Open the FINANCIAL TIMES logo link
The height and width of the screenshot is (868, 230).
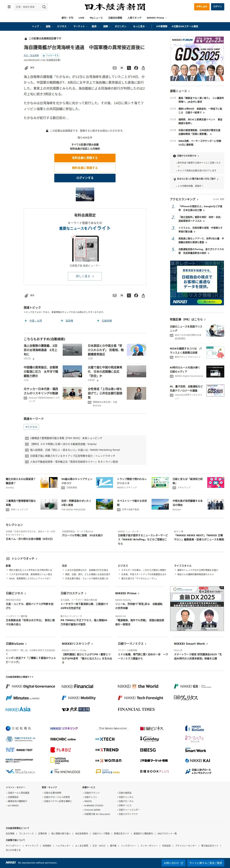click(x=136, y=709)
